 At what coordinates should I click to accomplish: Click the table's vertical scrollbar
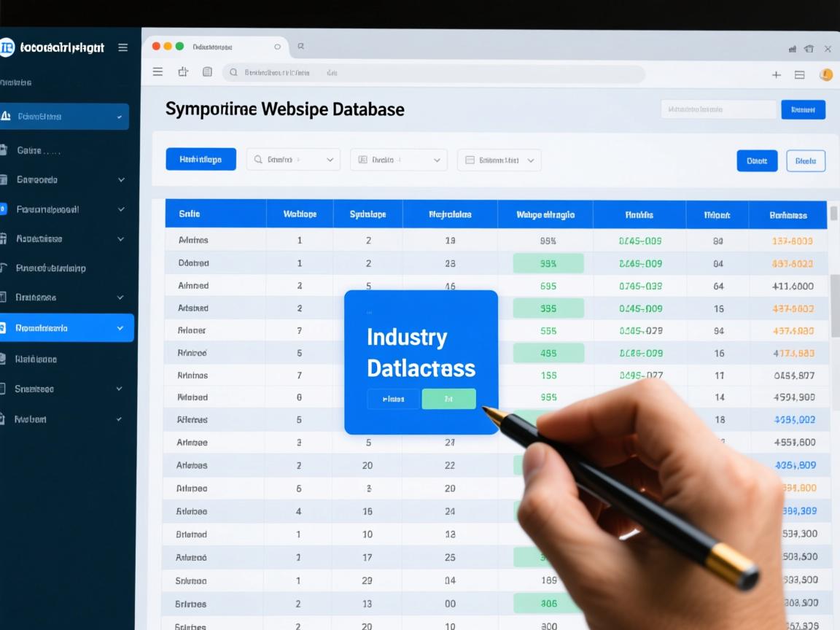[834, 306]
